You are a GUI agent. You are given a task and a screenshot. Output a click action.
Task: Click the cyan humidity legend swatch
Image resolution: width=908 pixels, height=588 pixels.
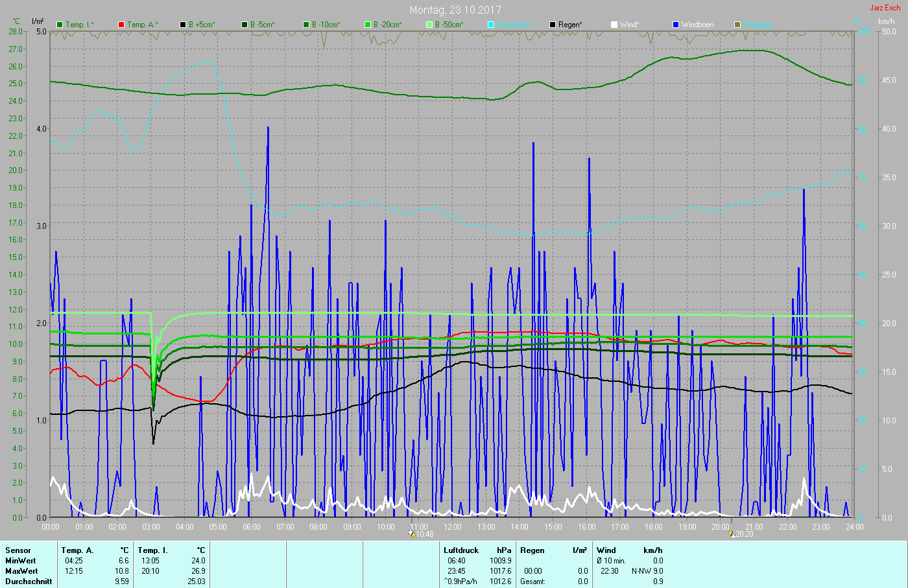point(491,25)
